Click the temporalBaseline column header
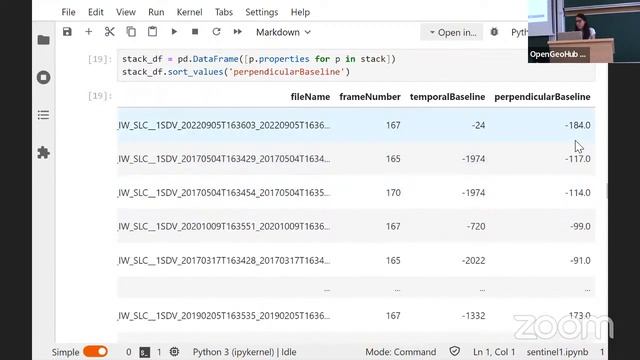640x360 pixels. click(447, 97)
